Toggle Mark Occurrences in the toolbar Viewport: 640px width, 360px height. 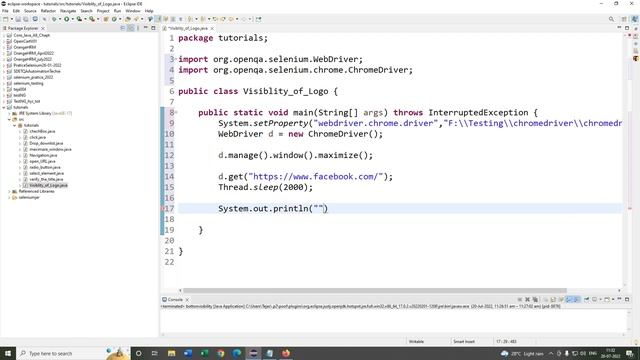point(158,19)
